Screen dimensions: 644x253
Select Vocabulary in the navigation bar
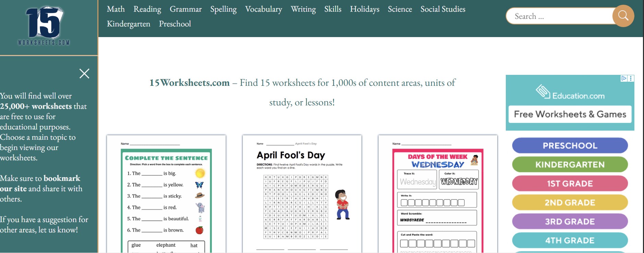pos(263,9)
